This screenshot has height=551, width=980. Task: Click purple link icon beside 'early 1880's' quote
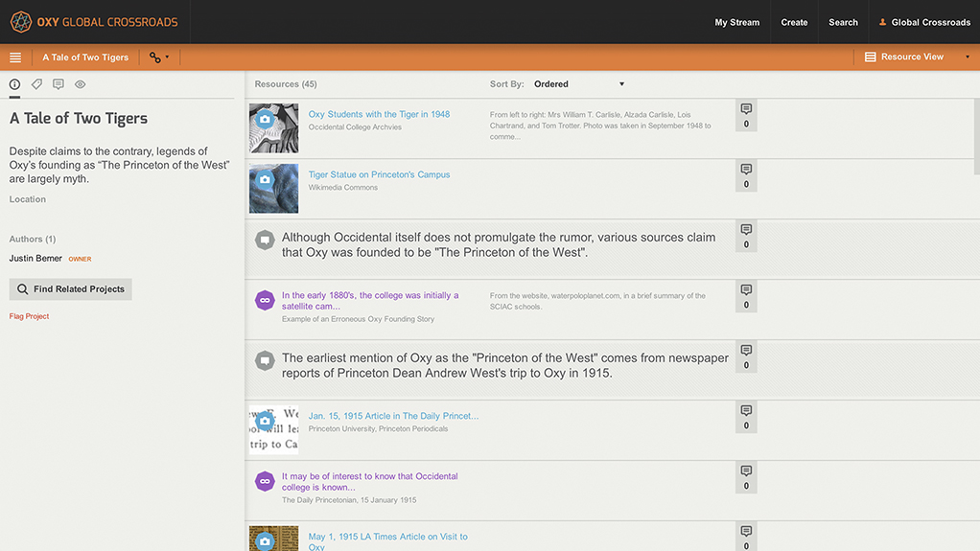pyautogui.click(x=265, y=301)
